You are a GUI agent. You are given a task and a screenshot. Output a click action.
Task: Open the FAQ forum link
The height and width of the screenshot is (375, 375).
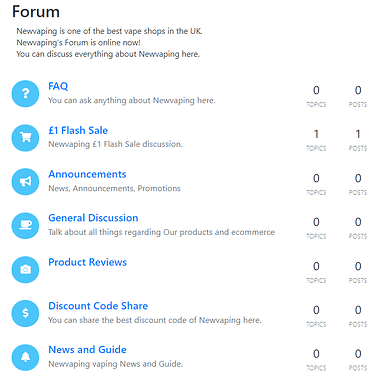58,86
